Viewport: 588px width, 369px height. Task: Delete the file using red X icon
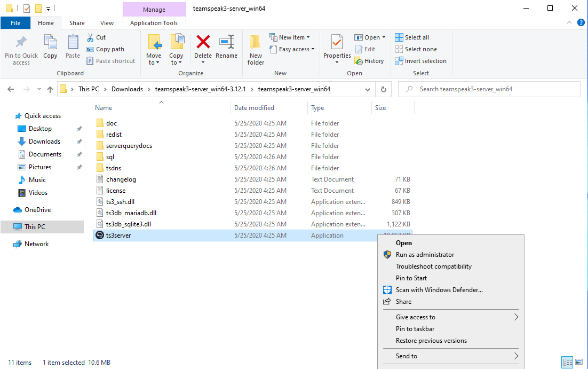coord(203,42)
